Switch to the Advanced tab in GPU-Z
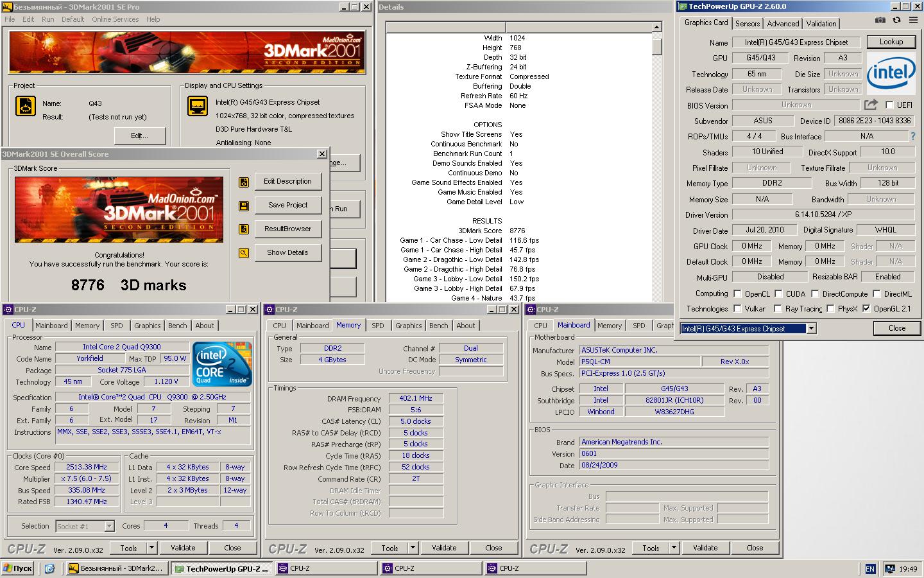 783,24
